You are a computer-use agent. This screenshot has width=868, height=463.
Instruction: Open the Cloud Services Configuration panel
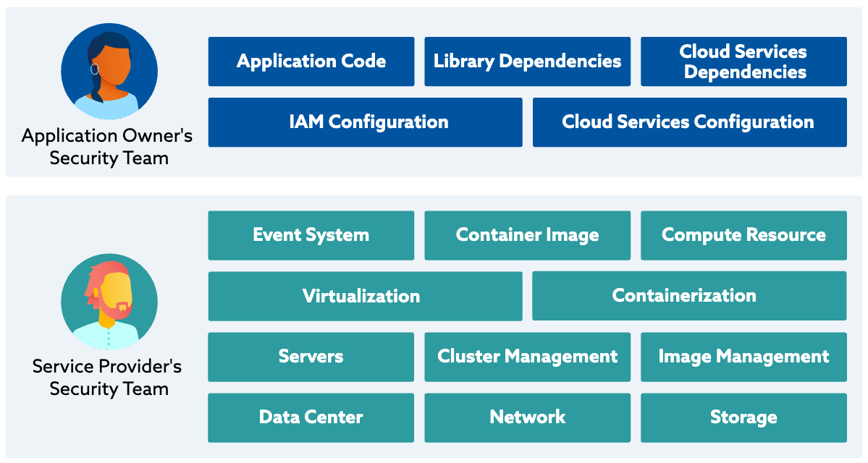[688, 122]
